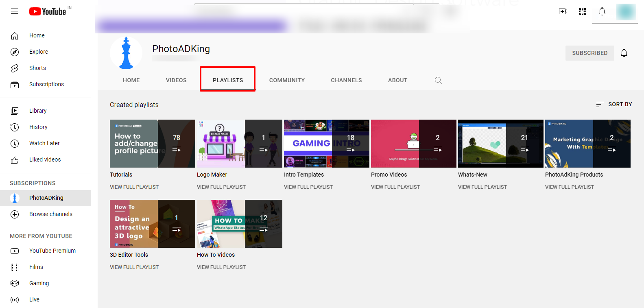Switch to the Videos tab
644x308 pixels.
(176, 80)
